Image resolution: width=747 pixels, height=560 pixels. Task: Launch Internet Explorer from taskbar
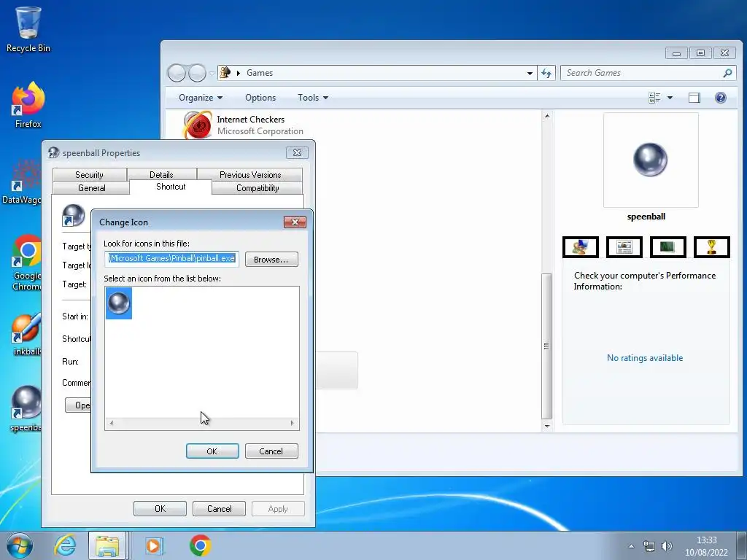[65, 545]
